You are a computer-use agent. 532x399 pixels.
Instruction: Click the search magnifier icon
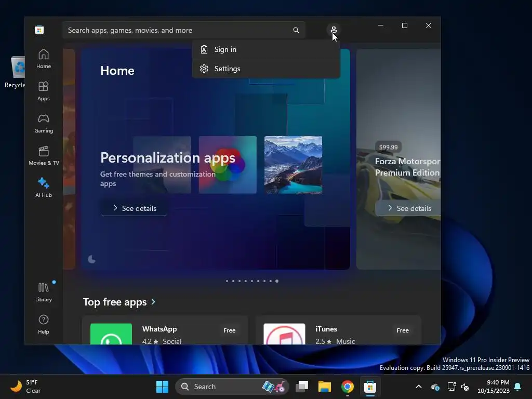point(296,30)
